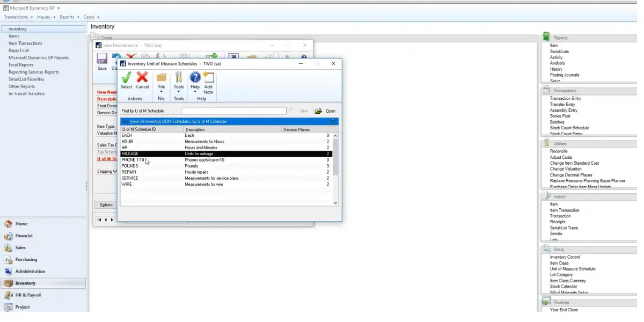Viewport: 644px width, 322px height.
Task: Click the Project navigation pane icon
Action: click(8, 306)
